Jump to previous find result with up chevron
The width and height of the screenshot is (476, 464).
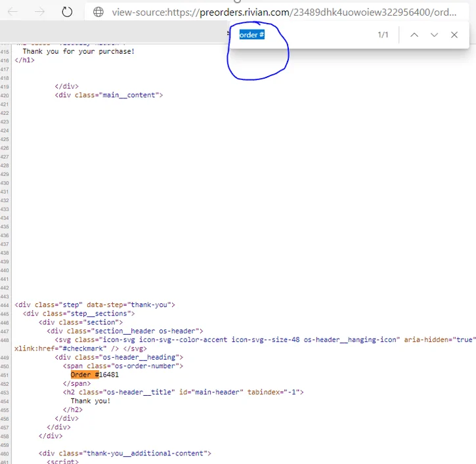point(414,35)
